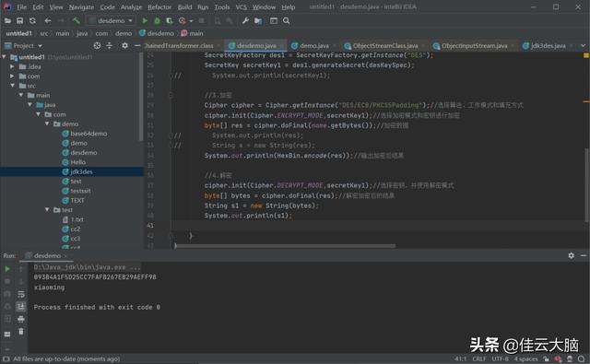
Task: Click the Profiler run icon
Action: pyautogui.click(x=183, y=20)
